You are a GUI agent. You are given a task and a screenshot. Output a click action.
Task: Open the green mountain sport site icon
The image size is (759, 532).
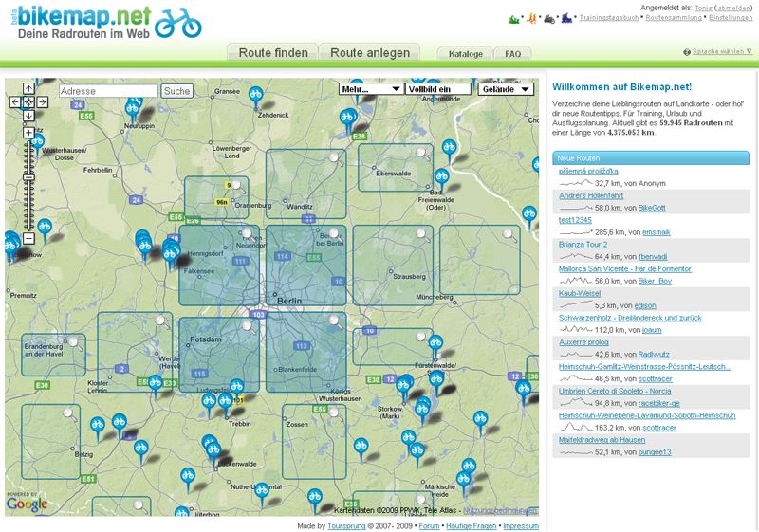513,19
